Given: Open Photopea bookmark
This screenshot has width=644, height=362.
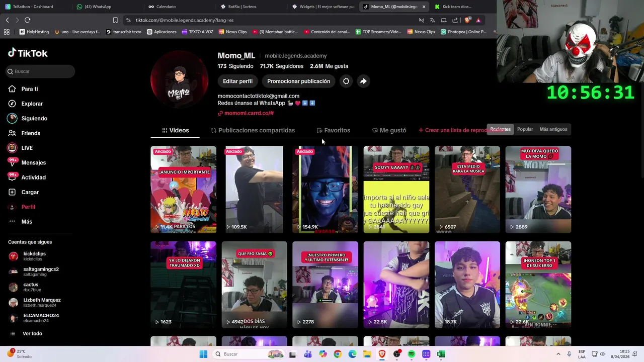Looking at the screenshot, I should tap(464, 32).
